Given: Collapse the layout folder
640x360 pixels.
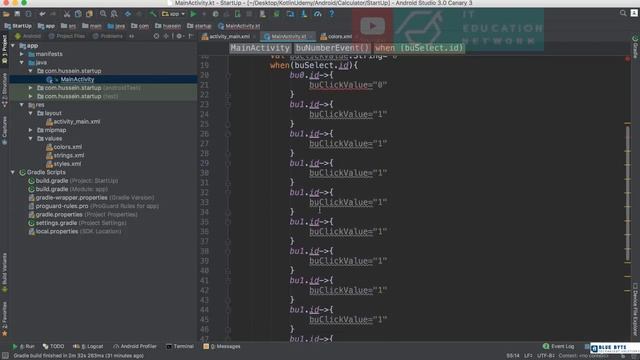Looking at the screenshot, I should pos(30,113).
